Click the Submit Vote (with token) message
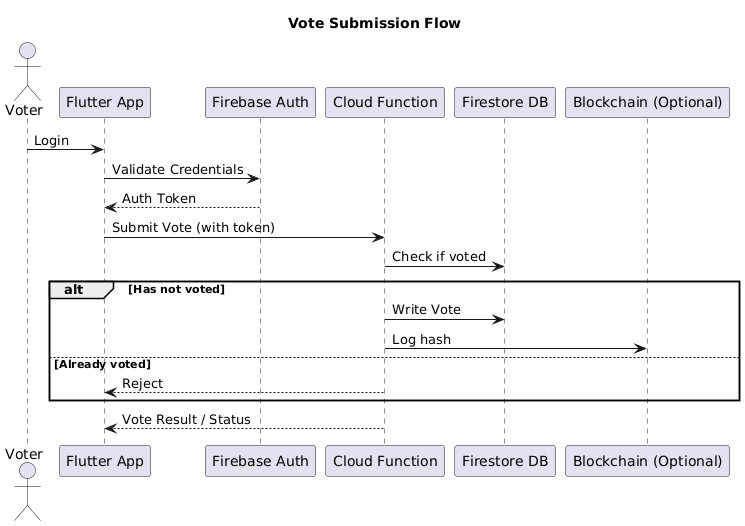The image size is (745, 526). [x=193, y=228]
